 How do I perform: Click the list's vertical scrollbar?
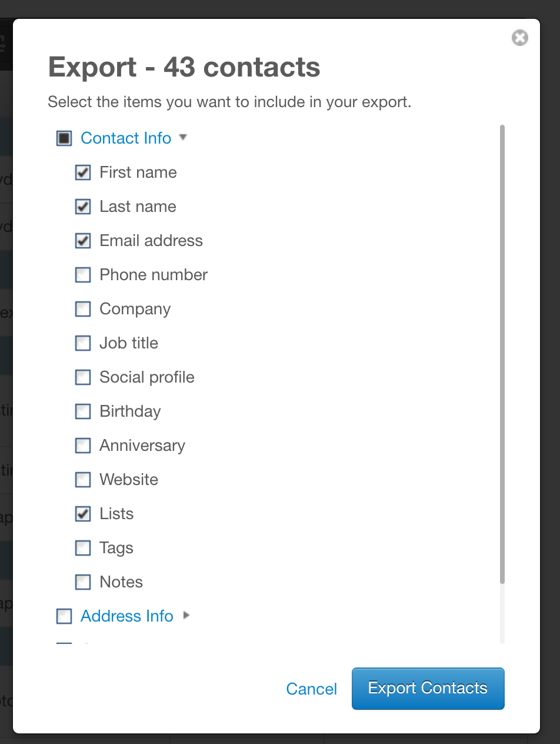[502, 353]
